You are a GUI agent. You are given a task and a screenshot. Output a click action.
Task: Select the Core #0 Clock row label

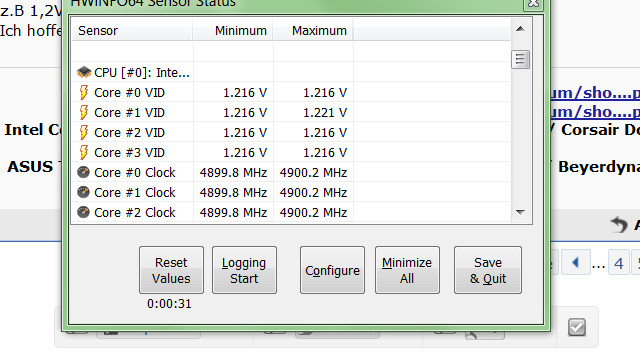click(x=135, y=173)
